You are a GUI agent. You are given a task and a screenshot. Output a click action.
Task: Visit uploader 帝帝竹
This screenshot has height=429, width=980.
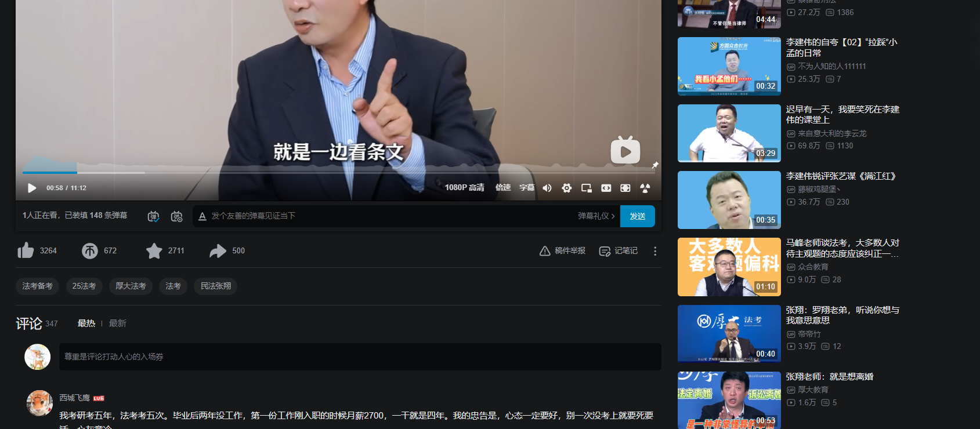tap(809, 335)
